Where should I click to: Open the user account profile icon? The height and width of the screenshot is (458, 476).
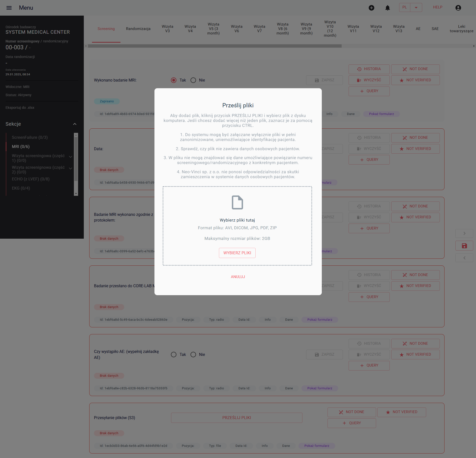458,8
